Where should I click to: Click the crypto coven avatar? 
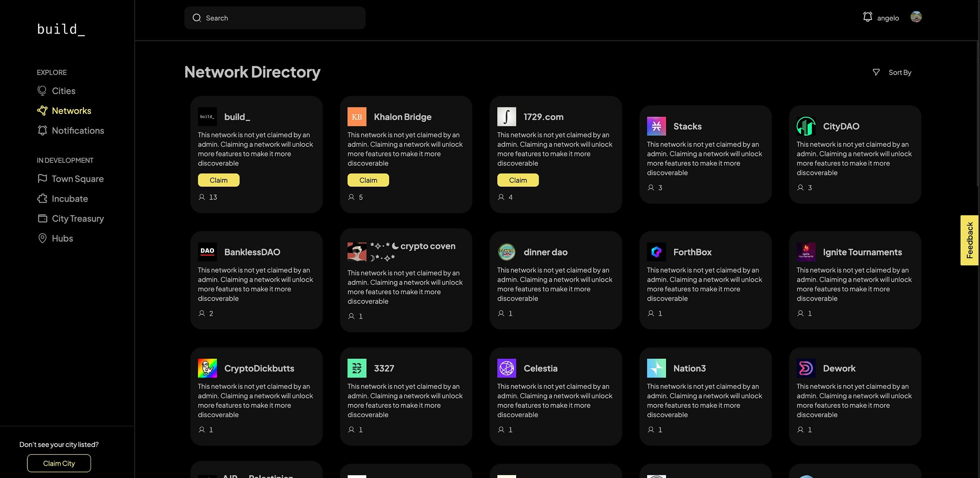[x=357, y=252]
